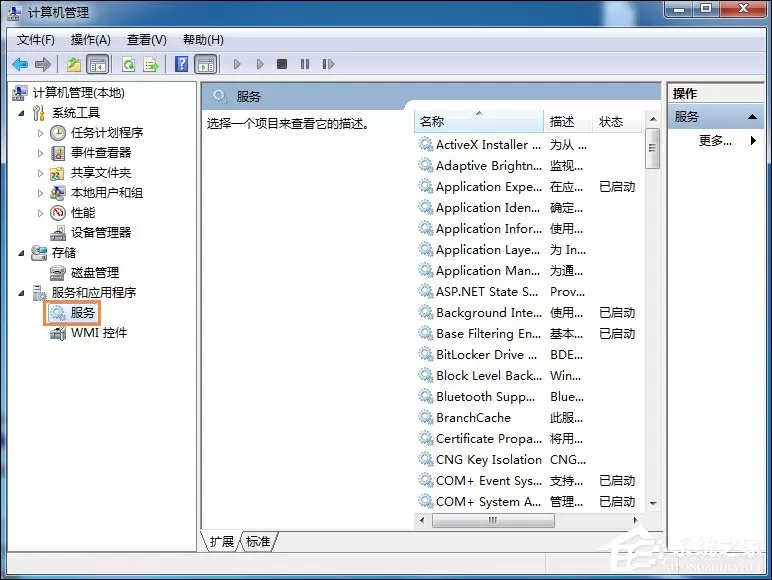Click 更多... in the actions pane
This screenshot has height=580, width=772.
[x=715, y=141]
